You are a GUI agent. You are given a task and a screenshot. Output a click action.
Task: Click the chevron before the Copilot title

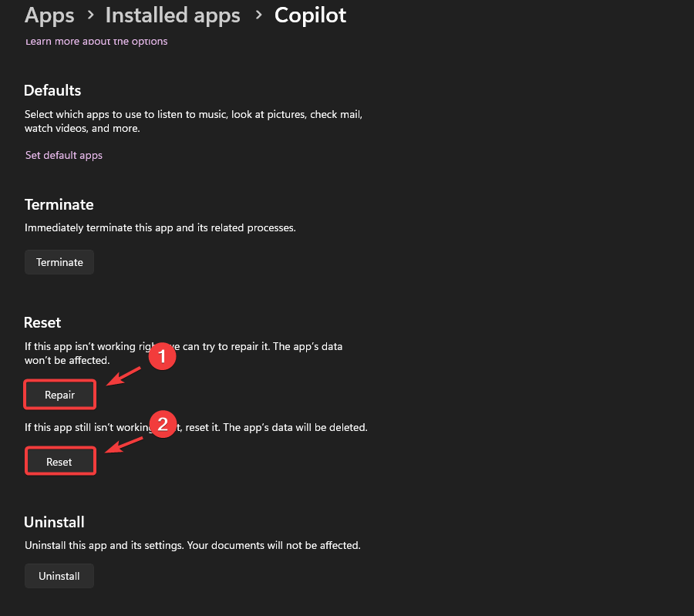point(258,16)
